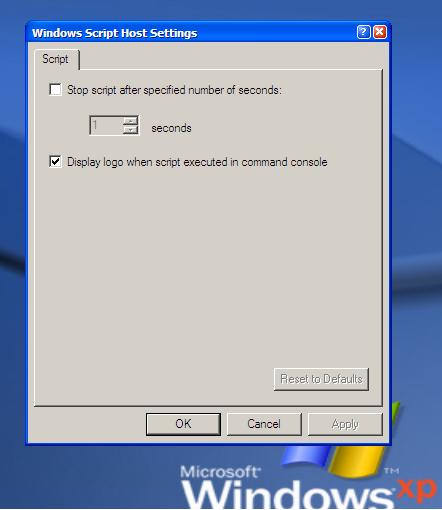Click the Apply button
442x510 pixels.
[345, 424]
